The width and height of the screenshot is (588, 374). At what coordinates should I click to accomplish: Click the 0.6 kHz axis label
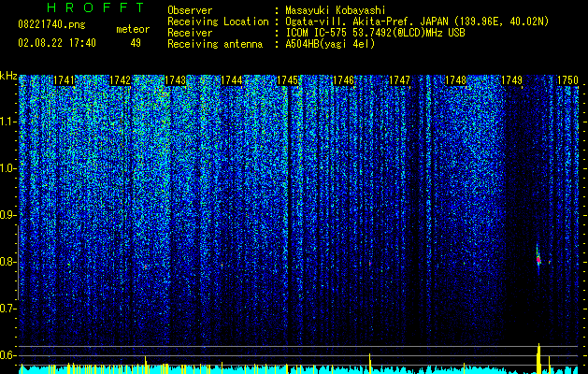[x=8, y=355]
